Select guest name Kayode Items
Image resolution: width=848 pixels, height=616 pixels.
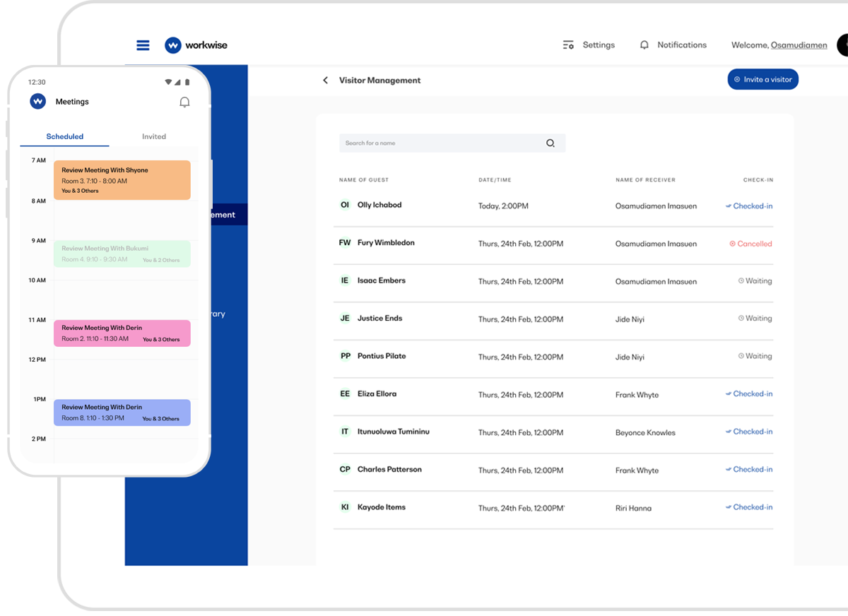[x=382, y=507]
